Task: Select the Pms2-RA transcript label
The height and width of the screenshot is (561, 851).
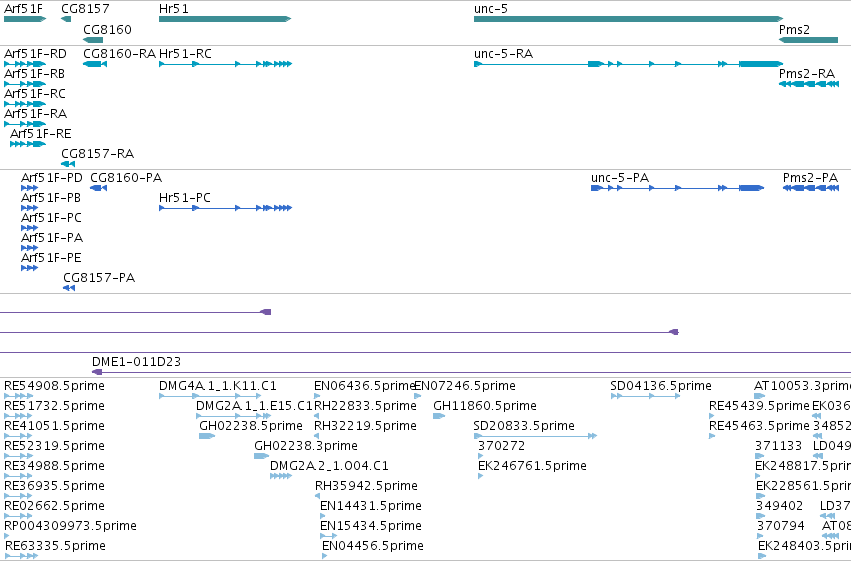Action: (x=806, y=73)
